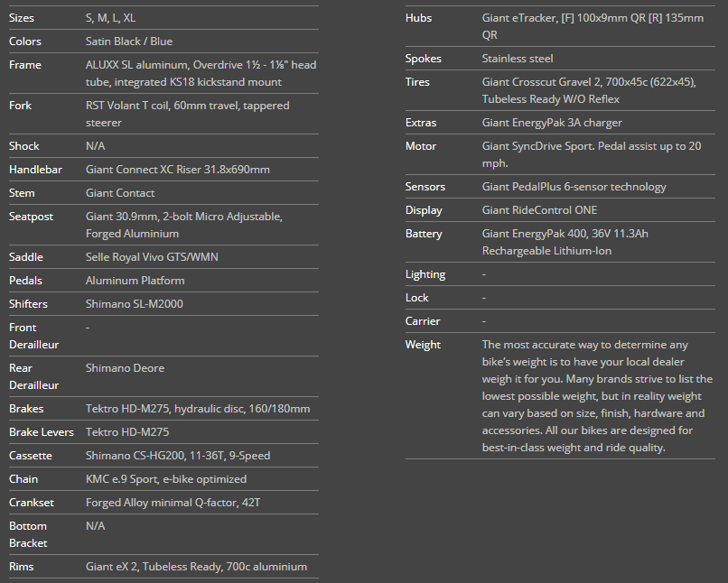
Task: Select the Giant Crosscut Gravel 2 tires text
Action: click(x=588, y=90)
